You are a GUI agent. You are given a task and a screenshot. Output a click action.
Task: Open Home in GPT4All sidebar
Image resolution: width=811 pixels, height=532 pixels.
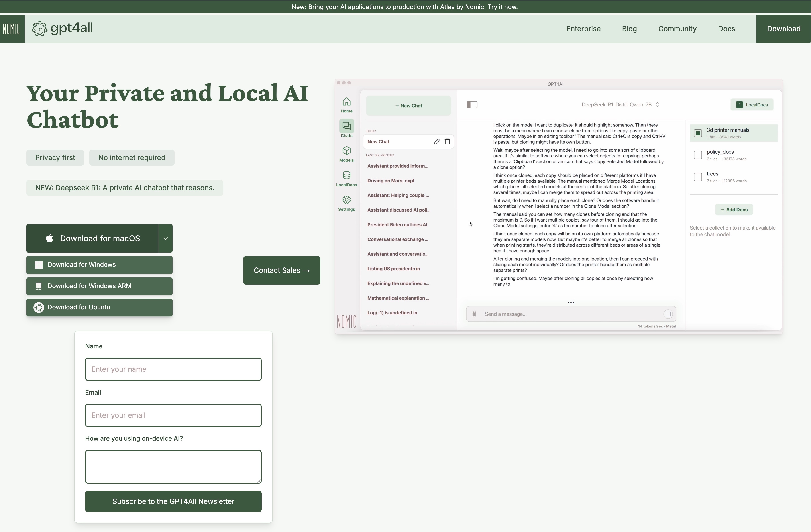click(346, 105)
